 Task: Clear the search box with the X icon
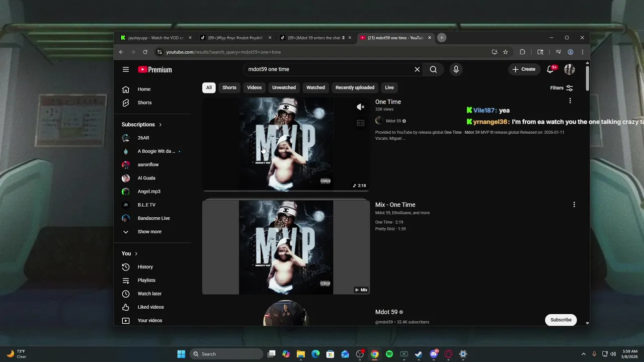pos(417,69)
